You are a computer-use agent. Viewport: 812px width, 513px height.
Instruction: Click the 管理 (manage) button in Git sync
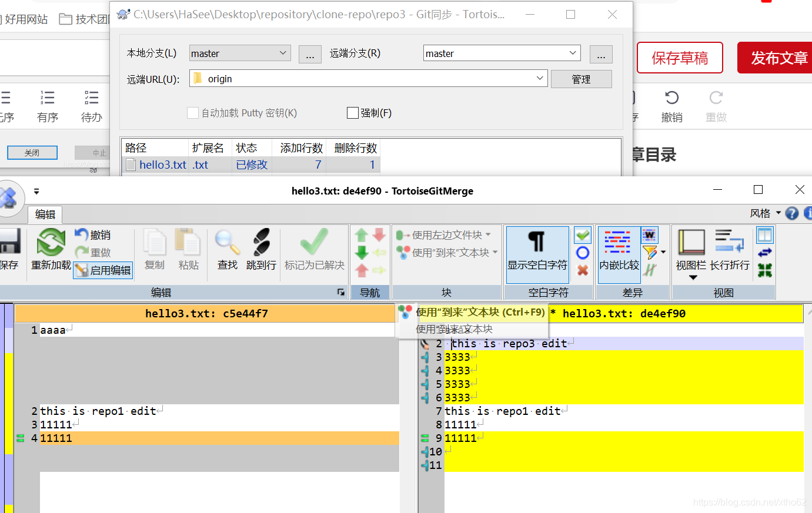tap(581, 79)
